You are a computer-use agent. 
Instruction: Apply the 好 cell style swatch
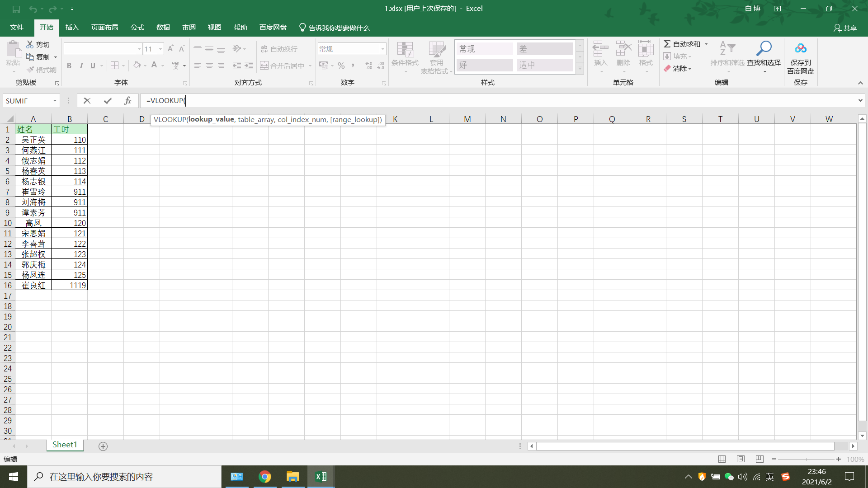tap(484, 65)
